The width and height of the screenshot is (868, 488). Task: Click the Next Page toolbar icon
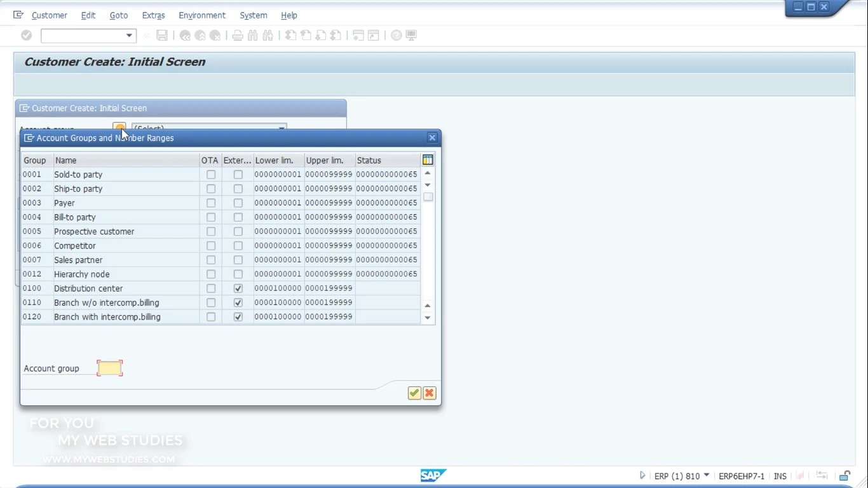point(321,36)
